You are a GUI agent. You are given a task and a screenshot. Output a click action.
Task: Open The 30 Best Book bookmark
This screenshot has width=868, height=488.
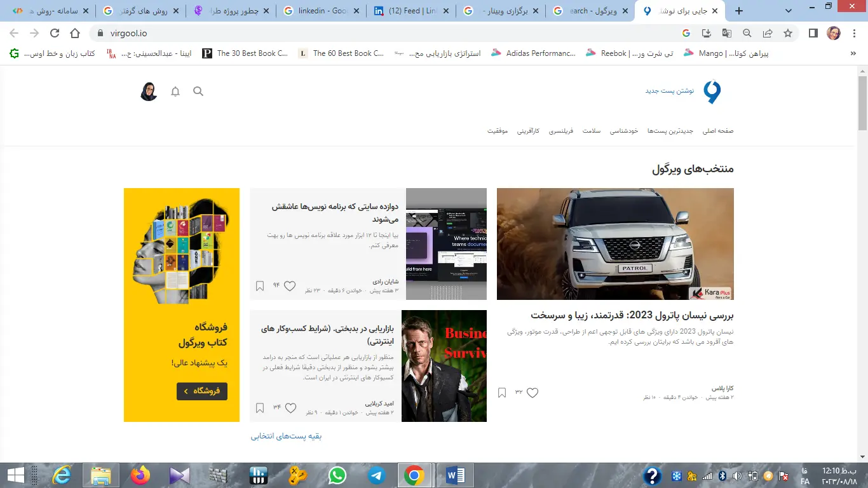coord(245,53)
